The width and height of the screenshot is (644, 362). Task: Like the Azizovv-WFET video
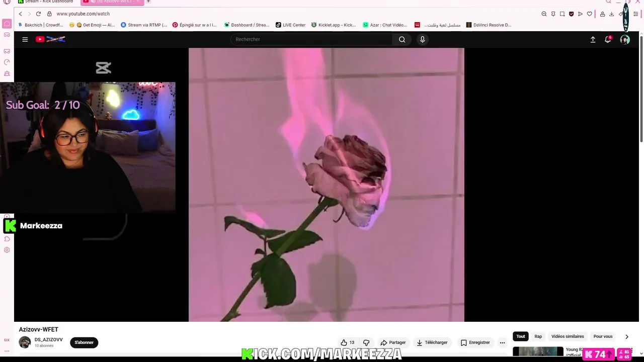[347, 342]
